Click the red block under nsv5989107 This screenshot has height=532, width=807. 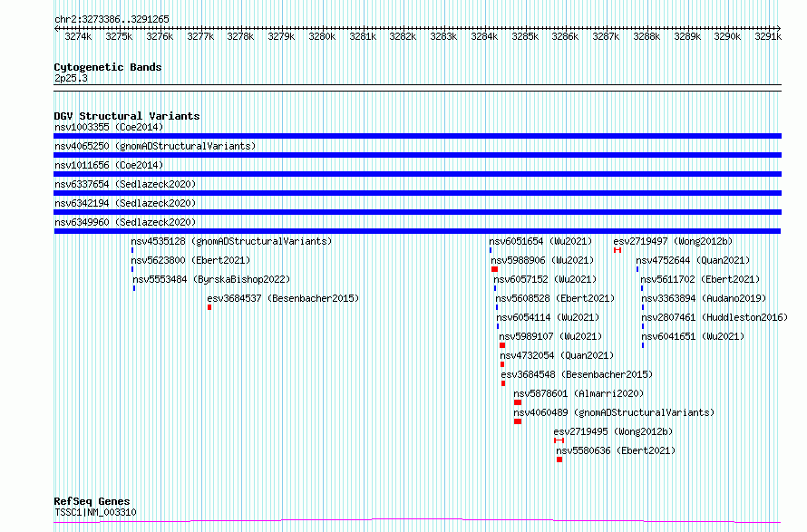(x=502, y=345)
